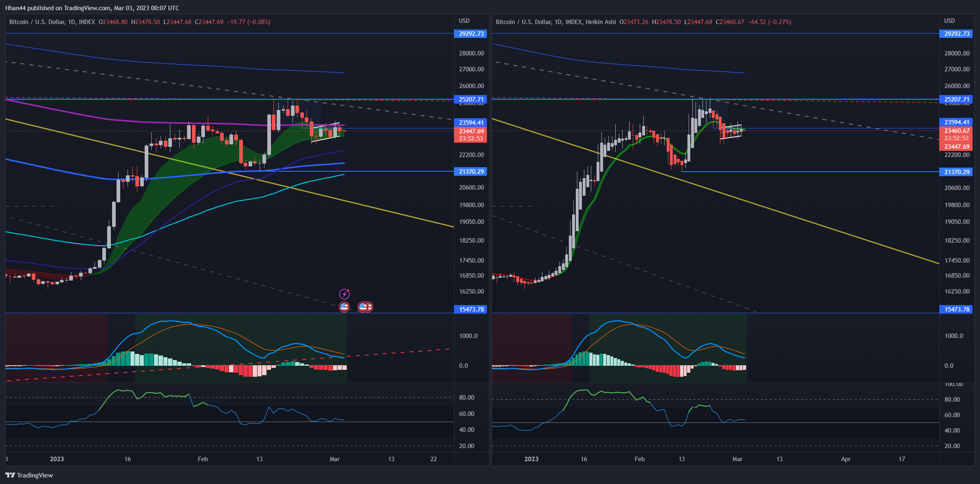Click 29292.73 price label on the left chart
The height and width of the screenshot is (484, 980).
coord(471,34)
